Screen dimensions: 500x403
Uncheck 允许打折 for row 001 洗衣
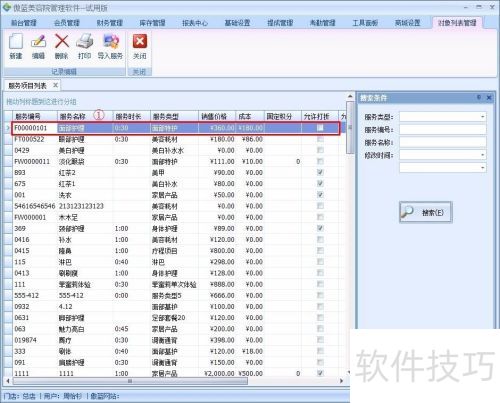coord(320,195)
